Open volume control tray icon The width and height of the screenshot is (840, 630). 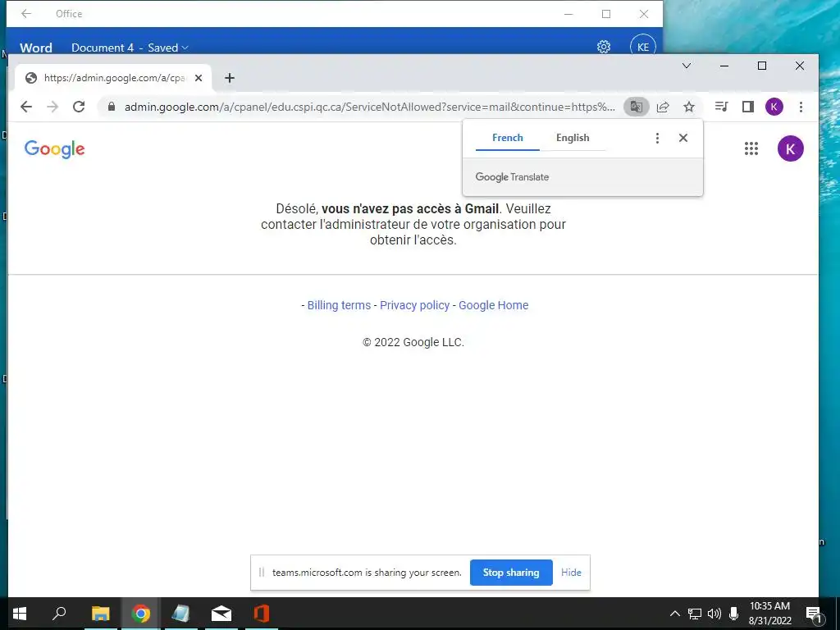714,614
